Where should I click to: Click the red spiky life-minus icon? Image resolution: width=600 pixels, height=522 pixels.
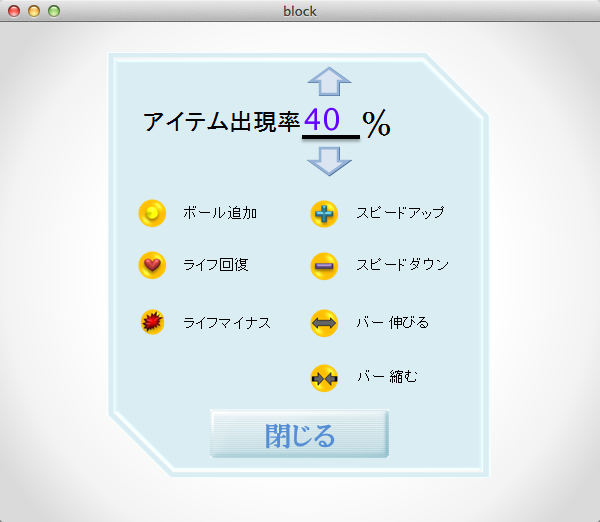point(152,322)
